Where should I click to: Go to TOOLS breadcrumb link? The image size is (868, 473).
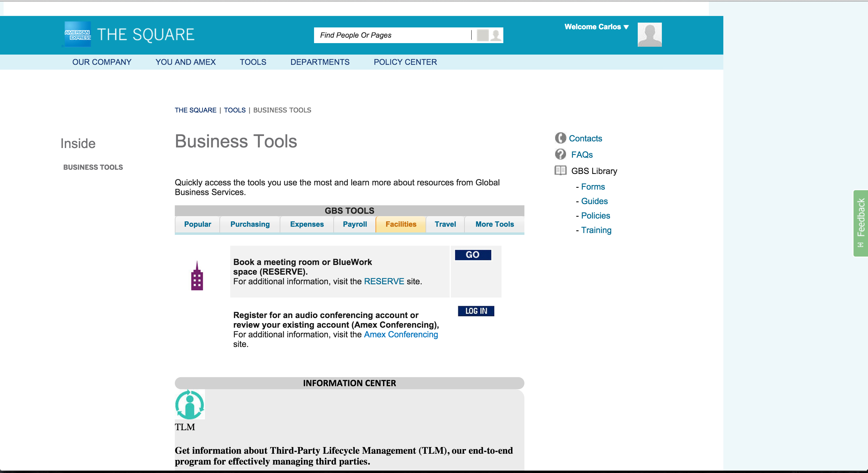235,110
